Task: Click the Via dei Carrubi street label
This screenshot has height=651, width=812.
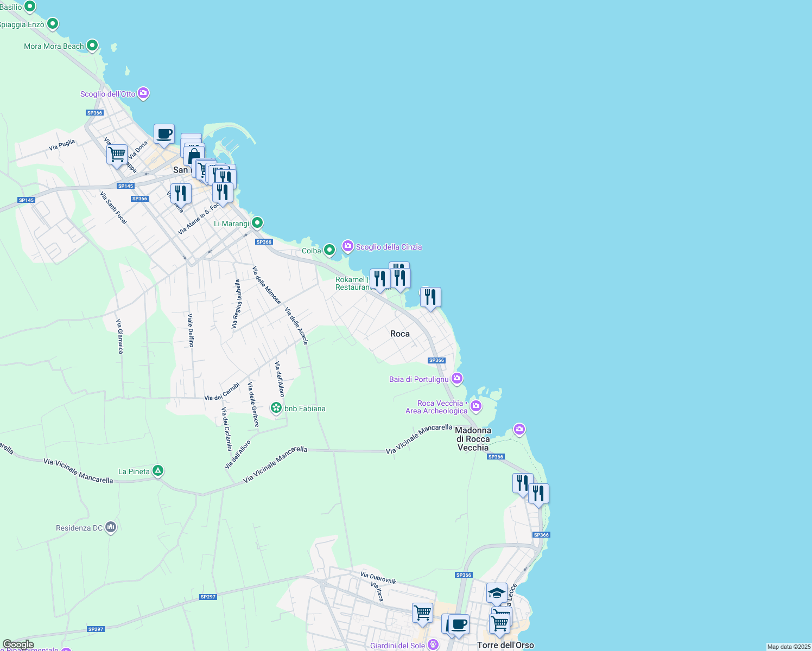Action: (x=222, y=392)
